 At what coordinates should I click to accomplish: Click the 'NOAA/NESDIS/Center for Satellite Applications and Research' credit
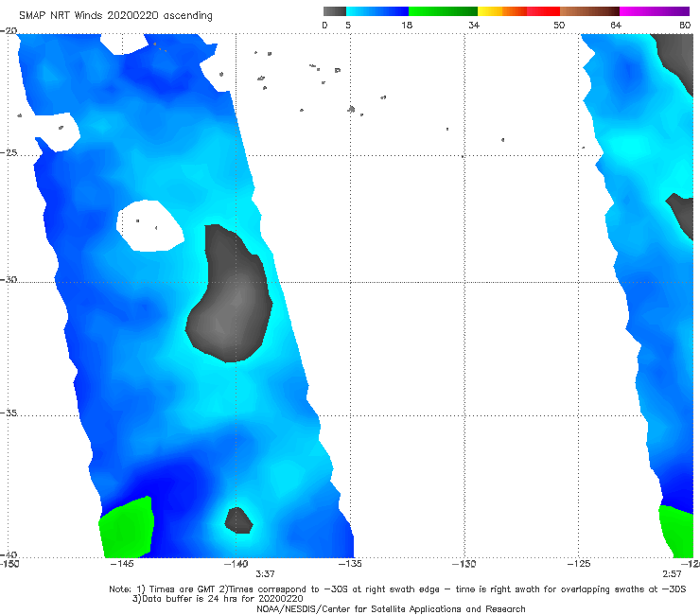391,609
